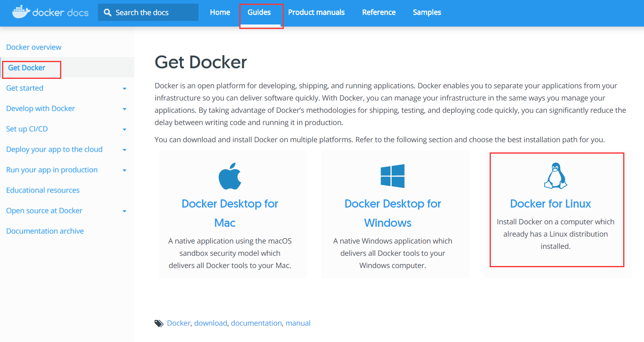Expand Run your app in production arrow
This screenshot has height=342, width=644.
tap(125, 170)
